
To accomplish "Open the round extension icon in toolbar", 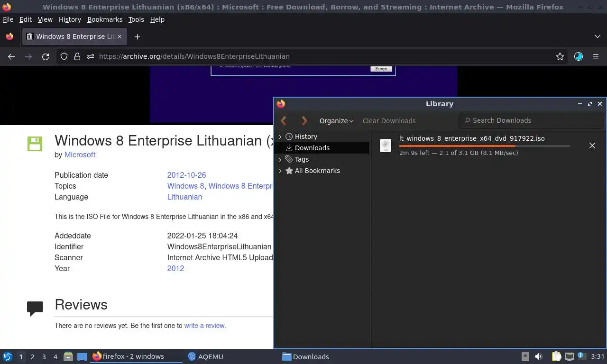I will tap(579, 56).
